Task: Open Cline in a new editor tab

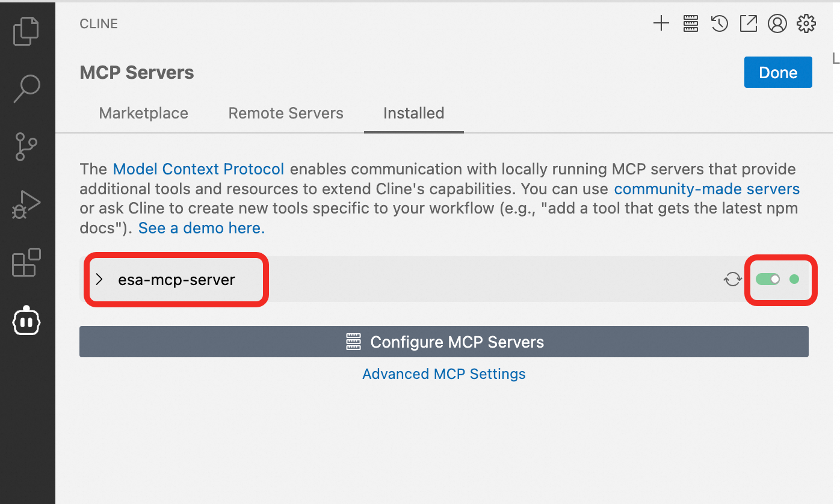Action: 748,23
